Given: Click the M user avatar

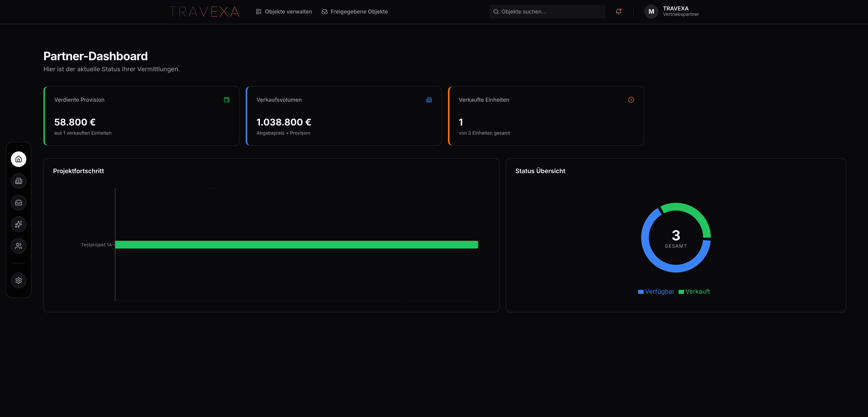Looking at the screenshot, I should 651,12.
